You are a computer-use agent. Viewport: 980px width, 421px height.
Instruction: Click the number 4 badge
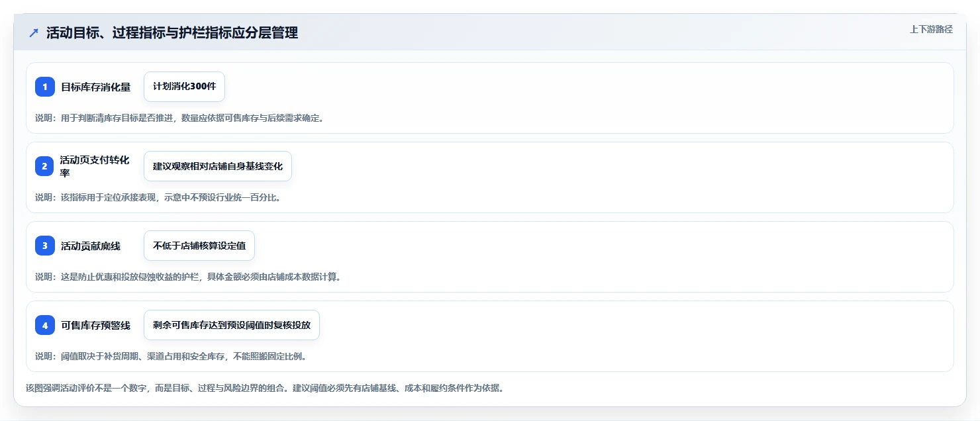tap(45, 325)
